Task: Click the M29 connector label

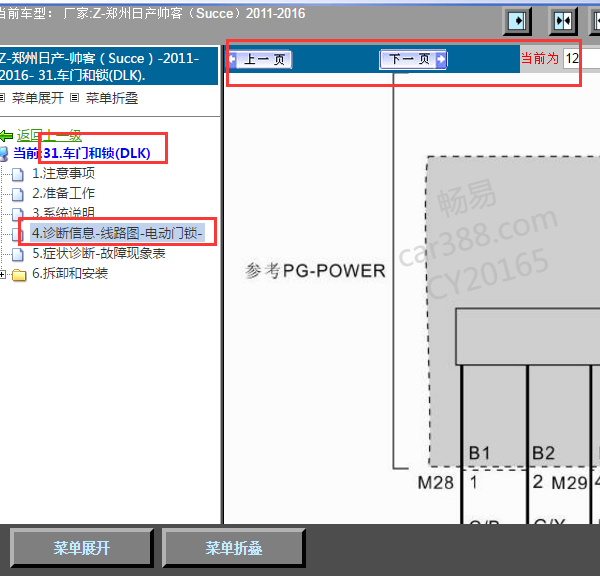Action: (x=569, y=483)
